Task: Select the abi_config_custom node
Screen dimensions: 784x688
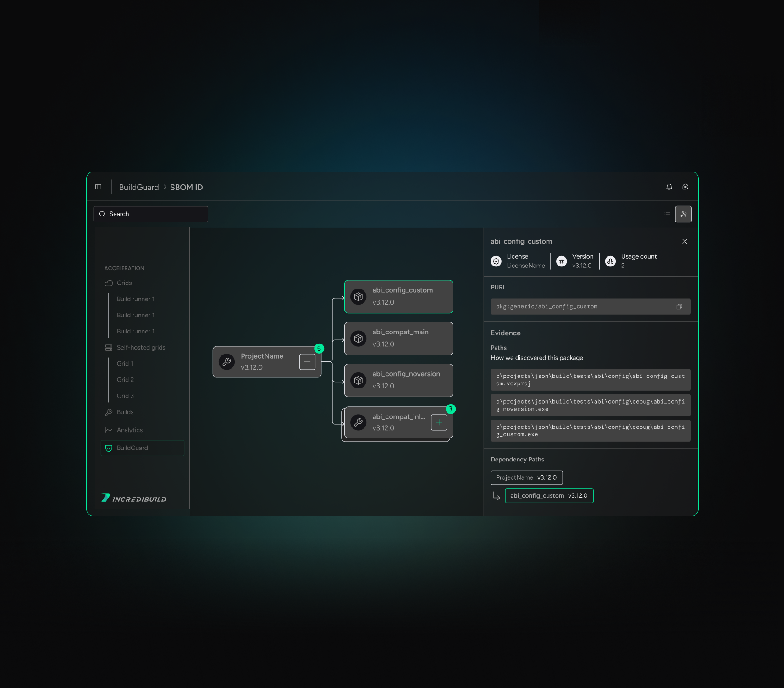Action: click(x=399, y=297)
